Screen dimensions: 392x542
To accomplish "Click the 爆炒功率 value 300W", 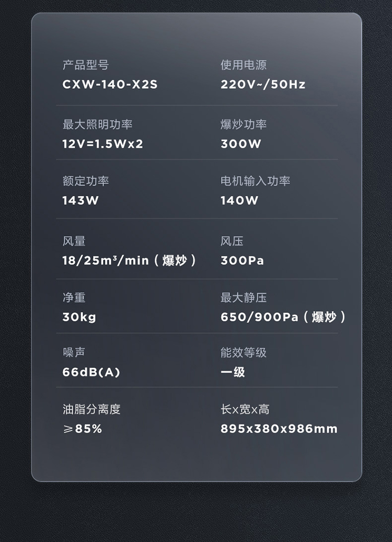I will (240, 144).
